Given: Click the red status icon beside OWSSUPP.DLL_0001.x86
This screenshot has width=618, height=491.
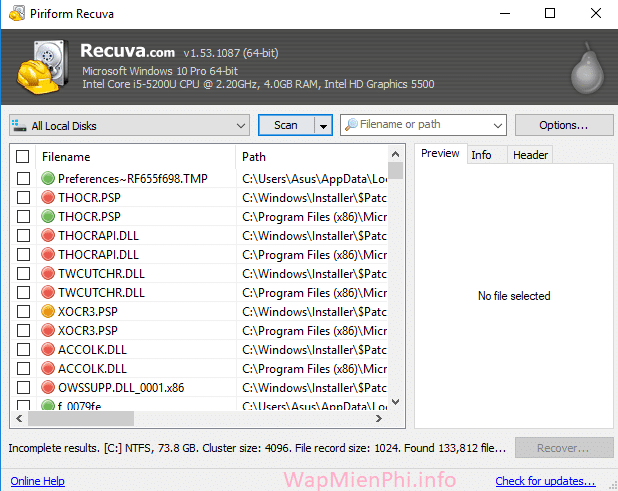Looking at the screenshot, I should (x=48, y=387).
